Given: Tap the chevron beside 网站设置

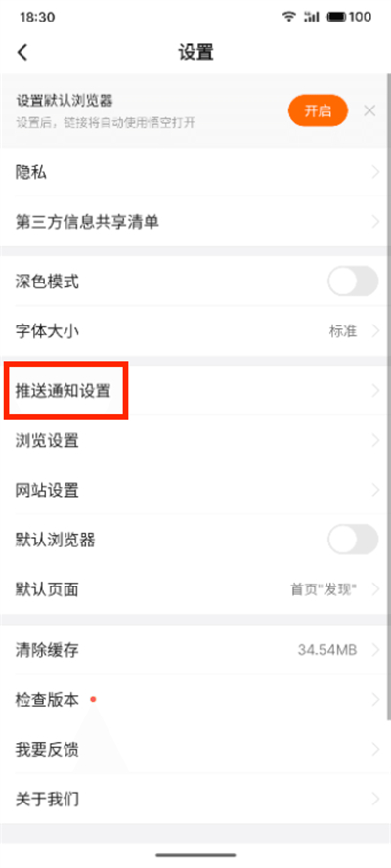Looking at the screenshot, I should tap(375, 491).
